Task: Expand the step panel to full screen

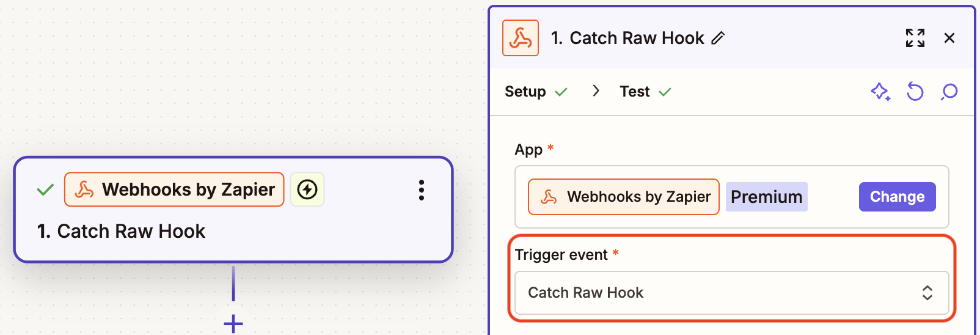Action: coord(915,38)
